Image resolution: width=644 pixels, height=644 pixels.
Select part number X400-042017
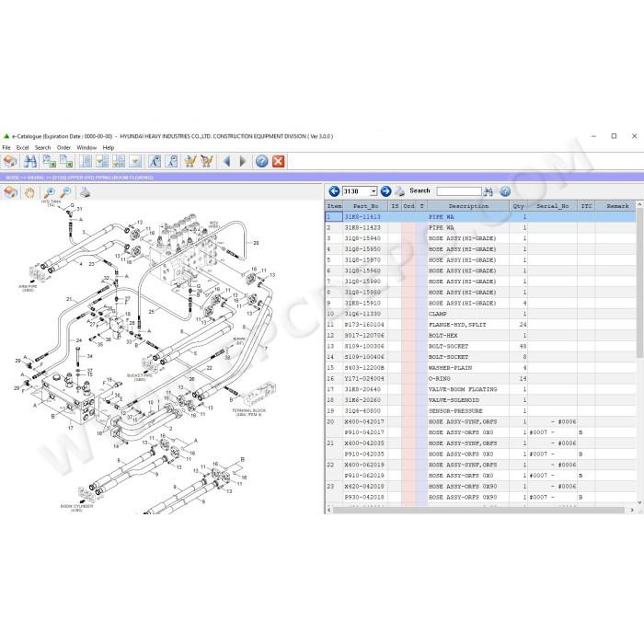[364, 421]
